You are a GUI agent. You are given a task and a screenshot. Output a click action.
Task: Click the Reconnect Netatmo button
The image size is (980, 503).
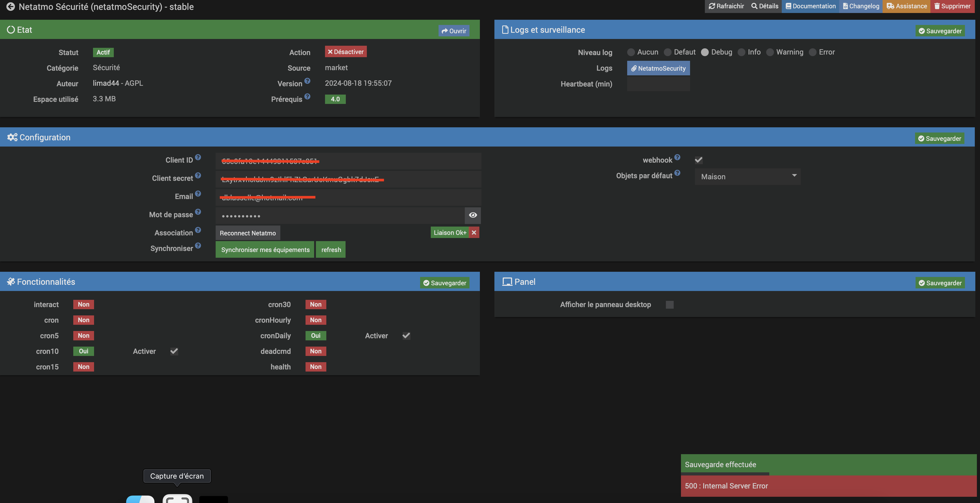[248, 233]
